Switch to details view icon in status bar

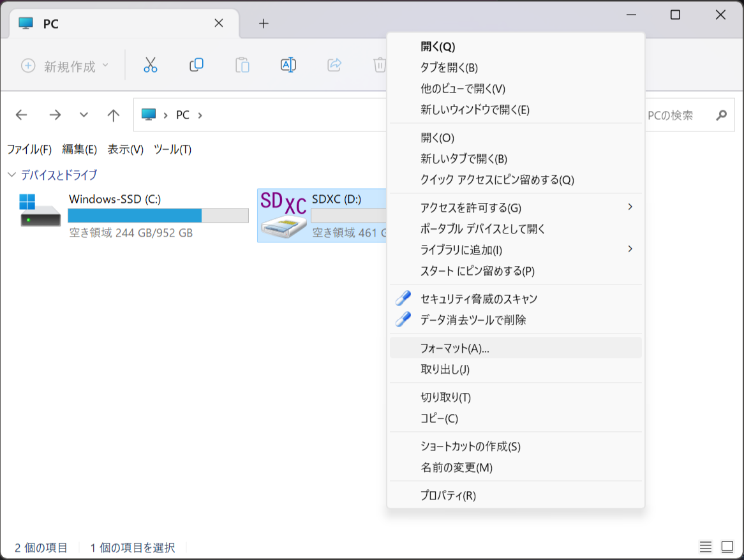click(705, 547)
